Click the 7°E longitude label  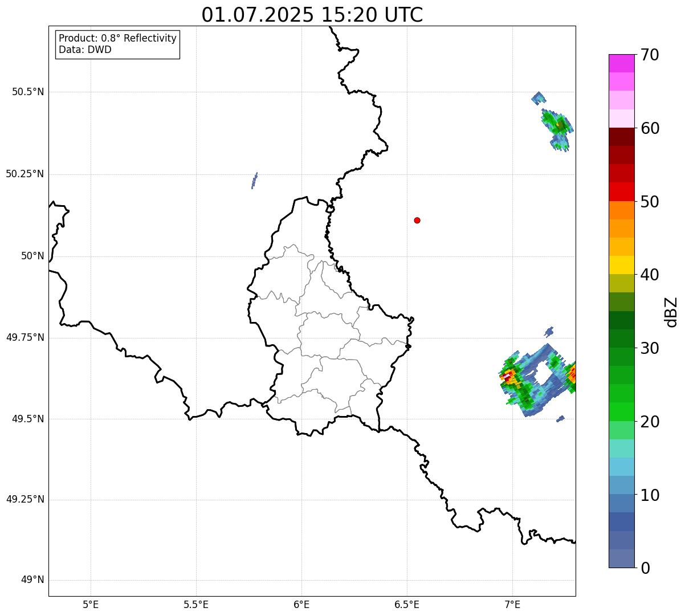click(512, 604)
